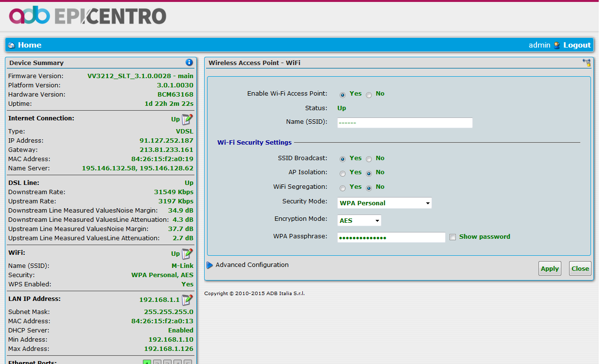Click gateway value 213.81.233.161

(167, 149)
